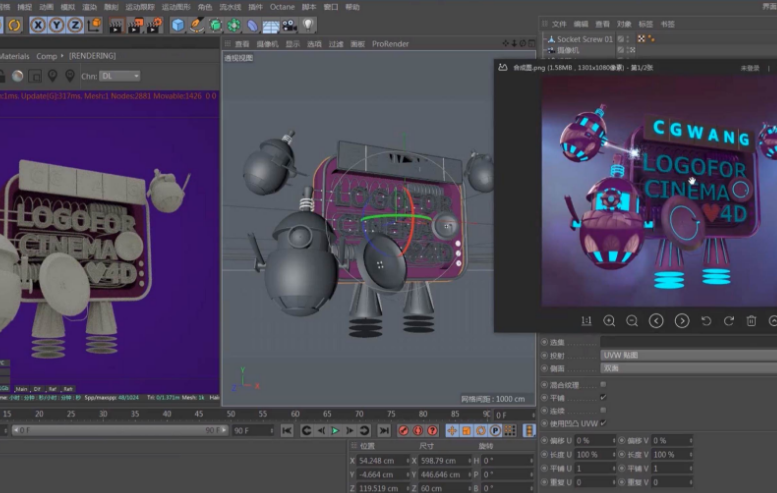Add a camera object from toolbar

(289, 25)
